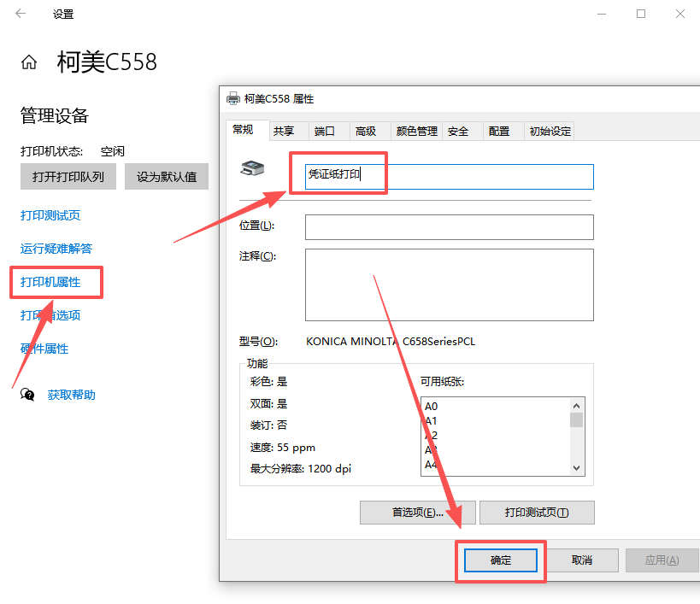The width and height of the screenshot is (700, 604).
Task: Click 设为默认值 button
Action: coord(167,177)
